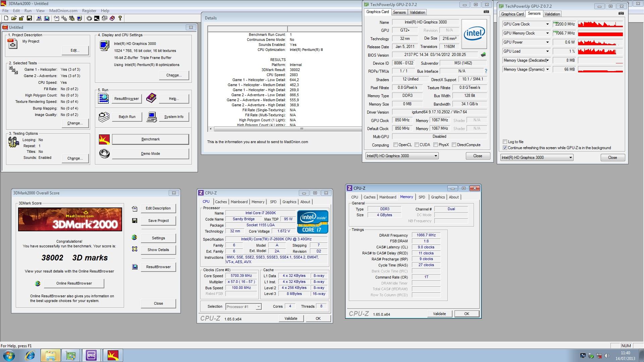644x362 pixels.
Task: Click the selected tests checkboxes toolbar icon
Action: pos(64,18)
